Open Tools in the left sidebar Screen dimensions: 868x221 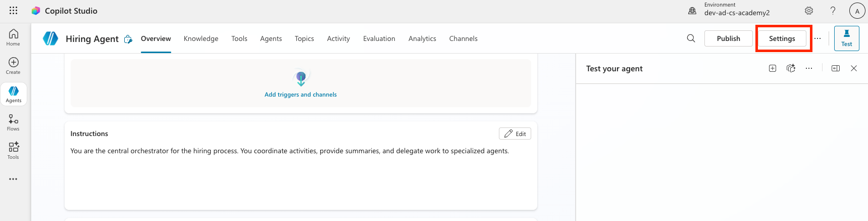[14, 151]
